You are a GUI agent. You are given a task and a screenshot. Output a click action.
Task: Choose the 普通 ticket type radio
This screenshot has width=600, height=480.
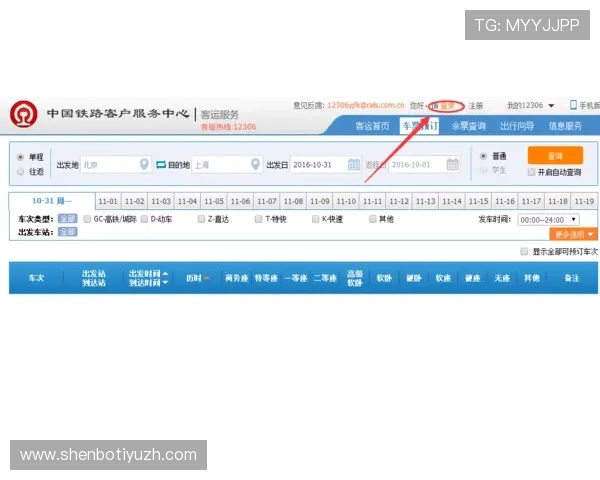483,156
